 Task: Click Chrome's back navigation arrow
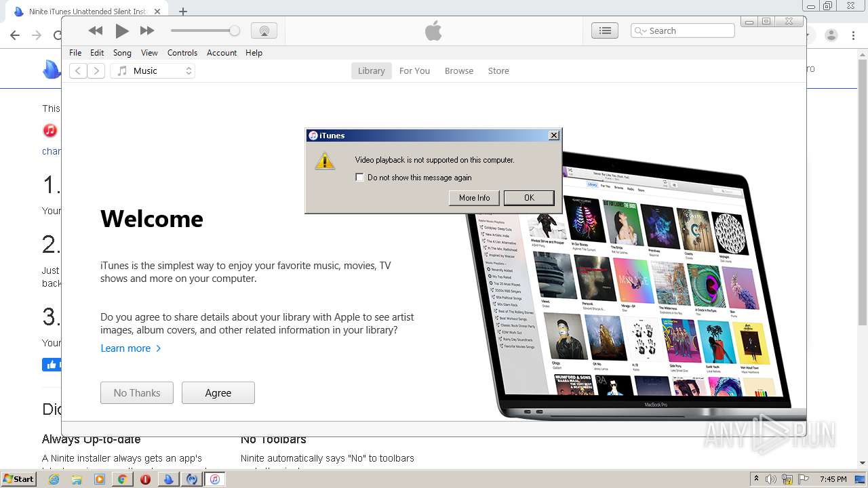click(15, 35)
